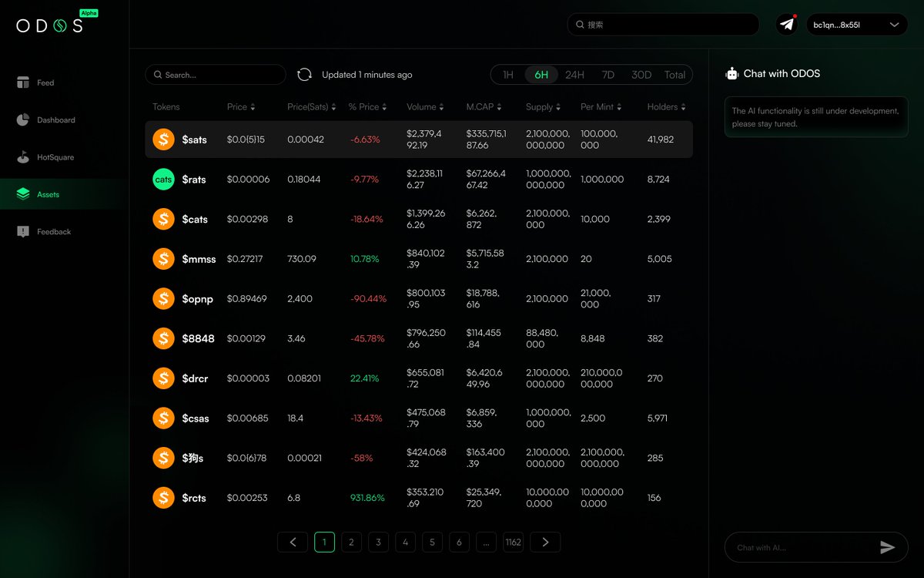The height and width of the screenshot is (578, 924).
Task: Focus the token Search... field
Action: coord(216,75)
